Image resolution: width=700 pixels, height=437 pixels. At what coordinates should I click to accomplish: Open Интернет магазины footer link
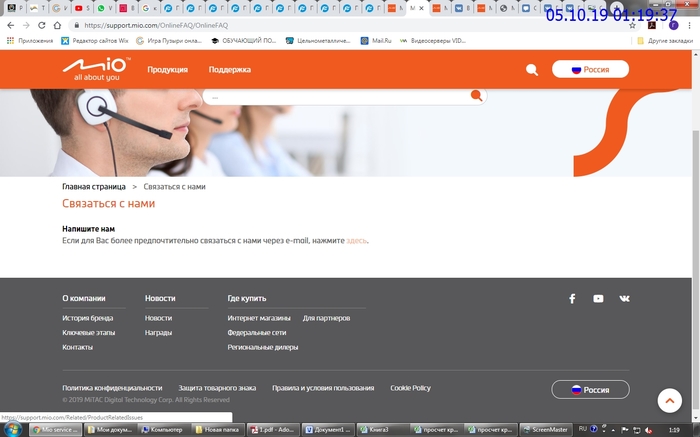coord(257,318)
